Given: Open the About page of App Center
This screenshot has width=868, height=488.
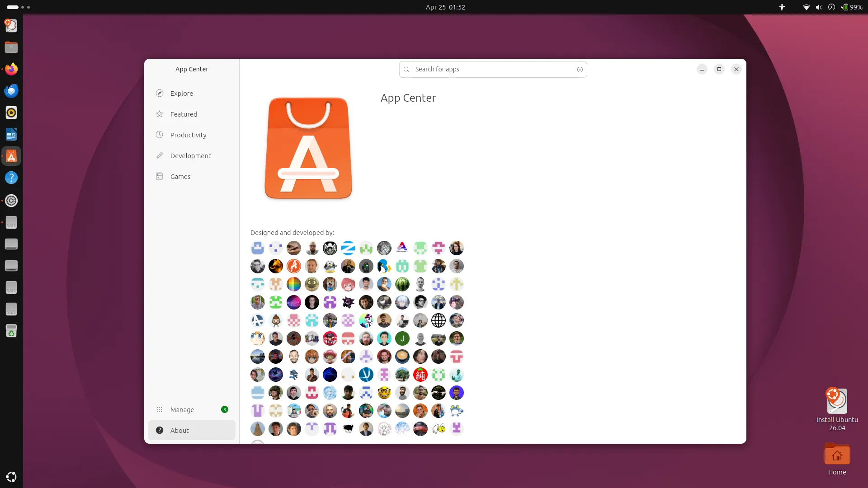Looking at the screenshot, I should click(180, 430).
